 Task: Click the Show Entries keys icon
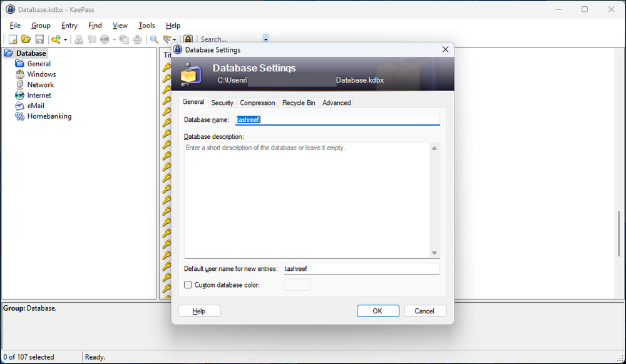pyautogui.click(x=167, y=39)
